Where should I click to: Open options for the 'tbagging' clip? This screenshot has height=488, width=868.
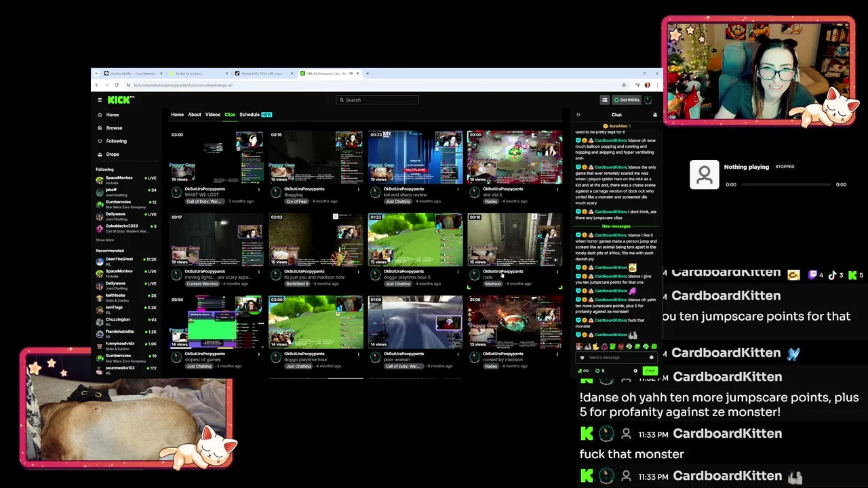pyautogui.click(x=358, y=189)
